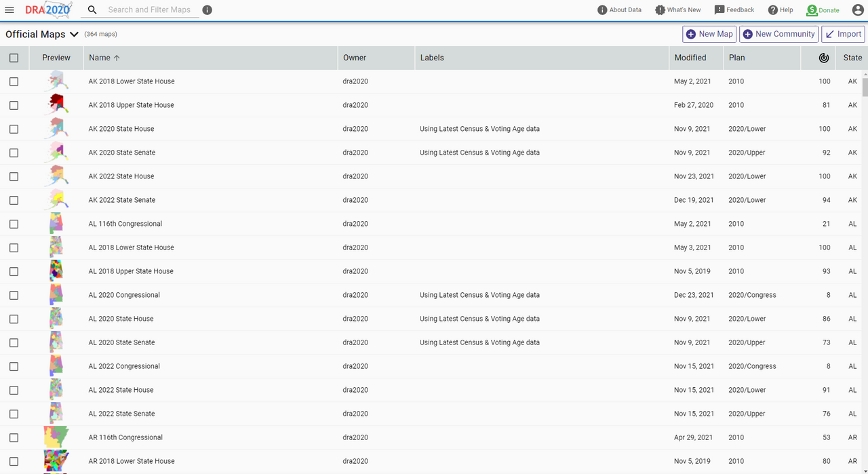Check AL 116th Congressional row
868x474 pixels.
(x=14, y=224)
